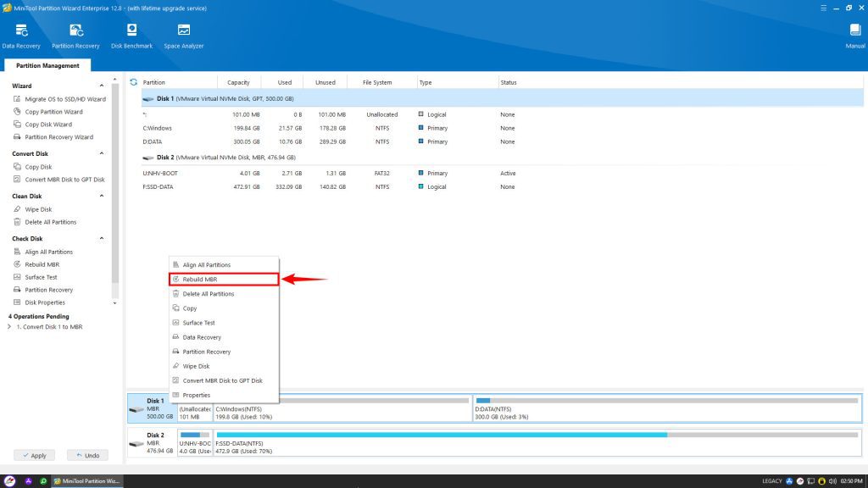Choose Data Recovery in context menu

click(x=224, y=337)
